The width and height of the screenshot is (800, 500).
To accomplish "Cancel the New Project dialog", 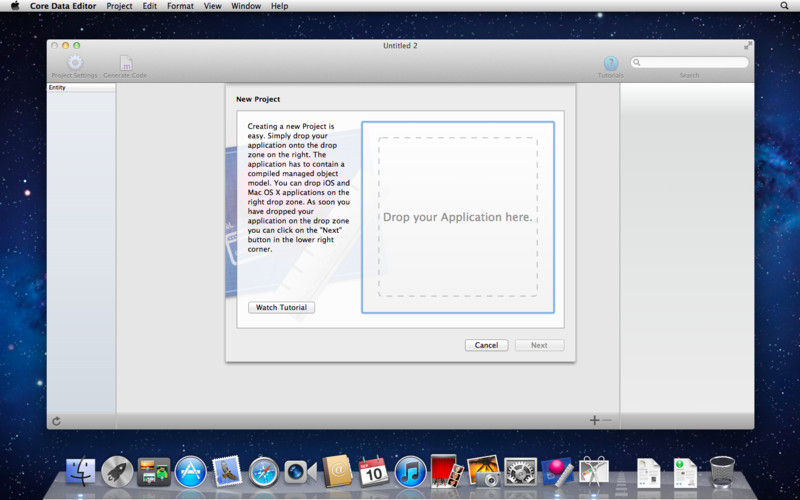I will pos(486,345).
